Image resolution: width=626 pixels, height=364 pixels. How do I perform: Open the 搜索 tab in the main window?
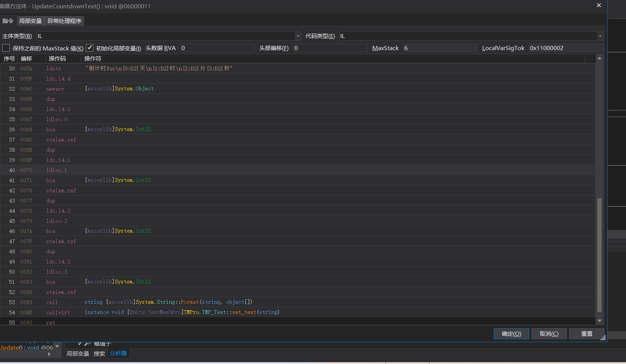tap(99, 354)
